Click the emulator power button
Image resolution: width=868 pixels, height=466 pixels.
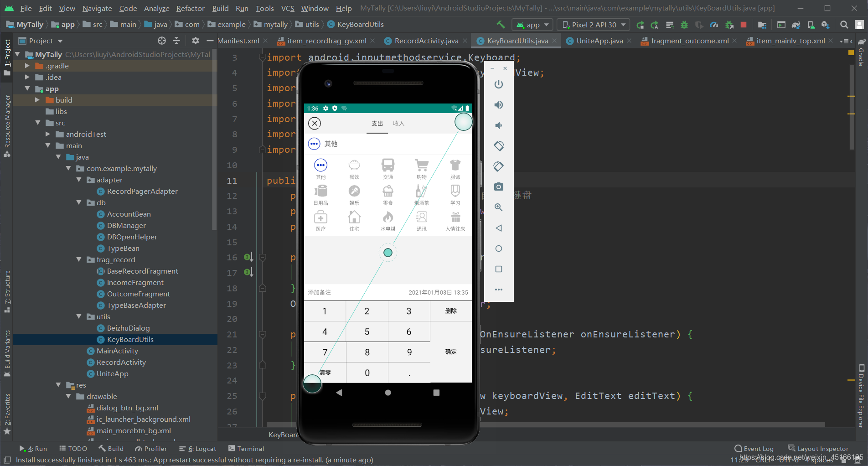[x=499, y=84]
